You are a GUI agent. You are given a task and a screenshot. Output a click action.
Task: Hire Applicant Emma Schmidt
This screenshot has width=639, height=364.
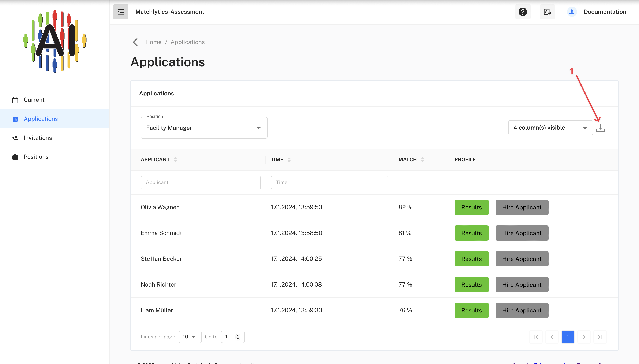522,233
